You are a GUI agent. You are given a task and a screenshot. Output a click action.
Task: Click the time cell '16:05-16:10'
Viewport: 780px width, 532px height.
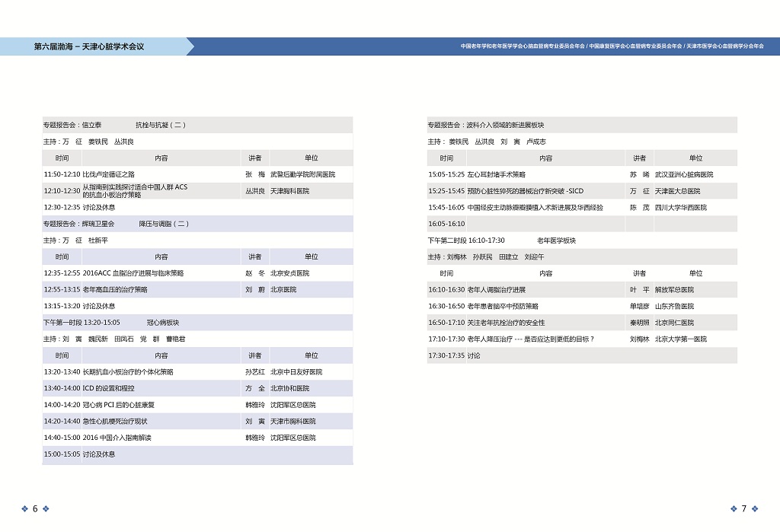[x=446, y=224]
